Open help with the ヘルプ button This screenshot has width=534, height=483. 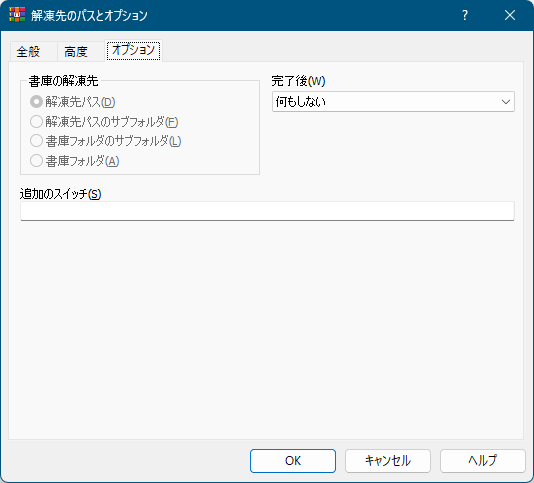483,461
